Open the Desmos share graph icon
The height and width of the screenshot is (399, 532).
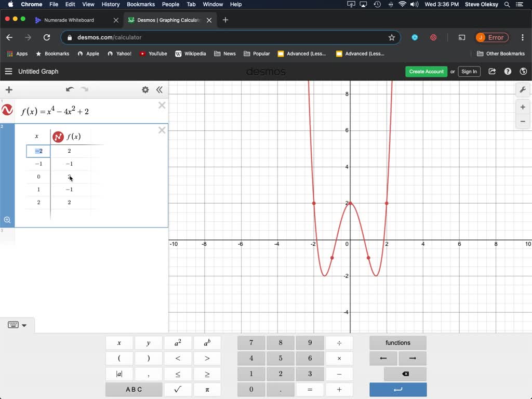tap(492, 71)
